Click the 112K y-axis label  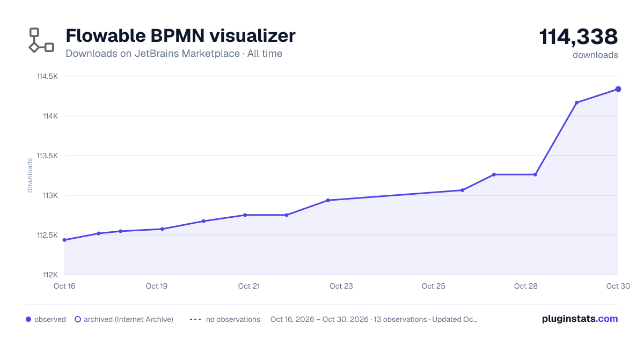50,275
